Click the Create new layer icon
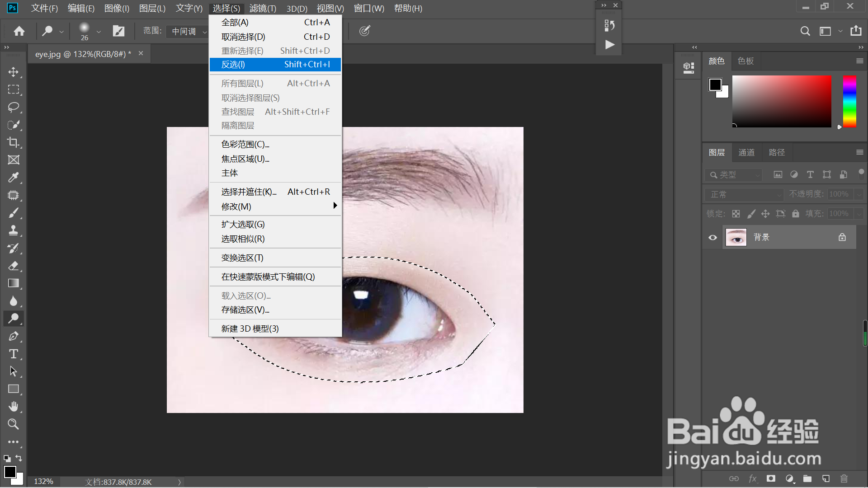868x488 pixels. pos(826,479)
